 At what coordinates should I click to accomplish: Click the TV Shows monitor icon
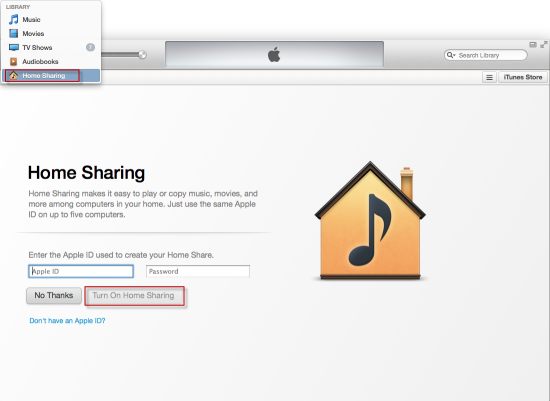pos(14,47)
